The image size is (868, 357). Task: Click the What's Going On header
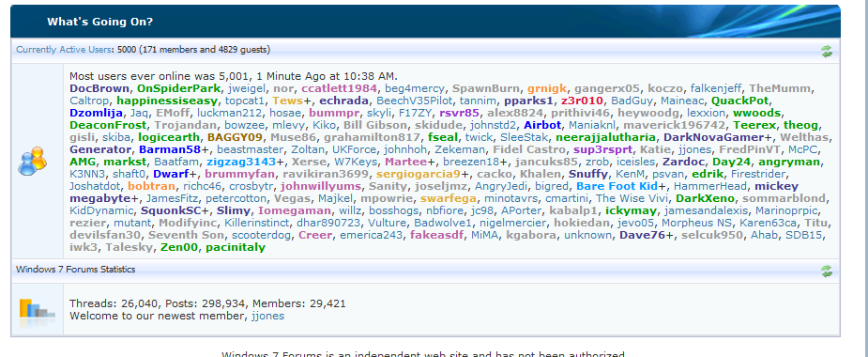click(x=100, y=23)
